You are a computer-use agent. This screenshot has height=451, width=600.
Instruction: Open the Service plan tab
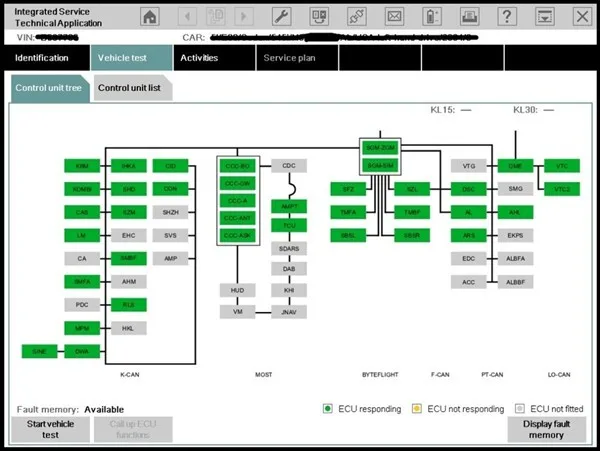(297, 58)
